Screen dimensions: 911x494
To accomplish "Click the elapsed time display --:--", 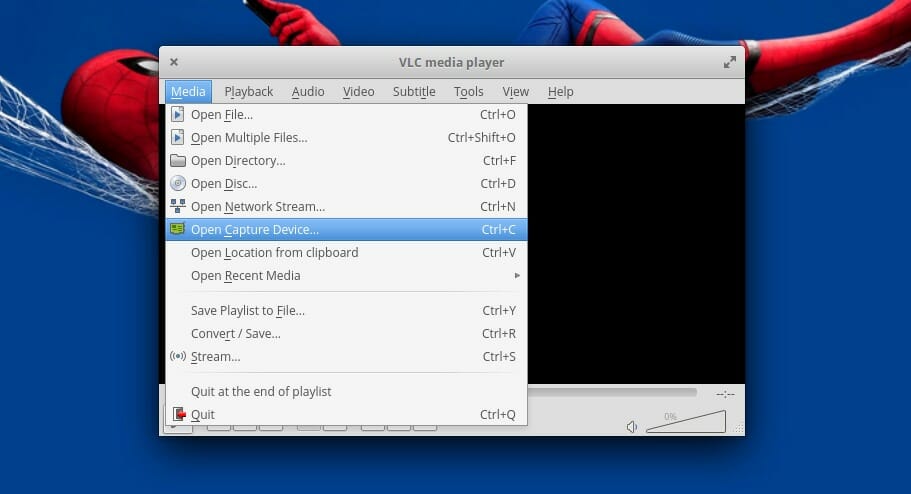I will coord(725,394).
